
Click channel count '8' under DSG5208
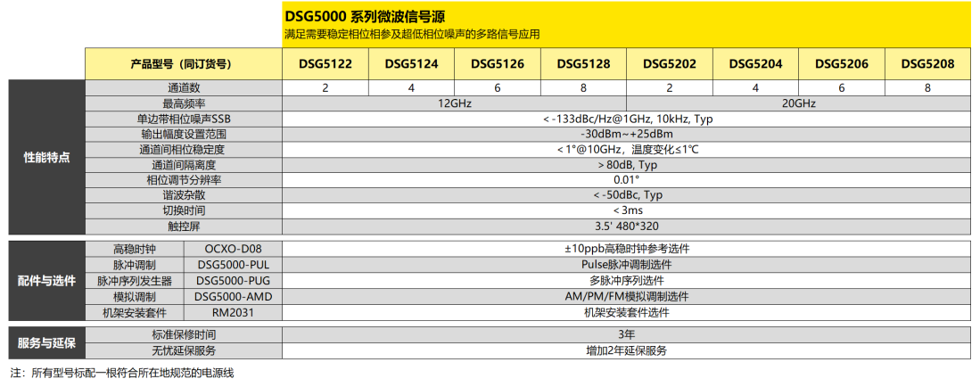pyautogui.click(x=927, y=87)
